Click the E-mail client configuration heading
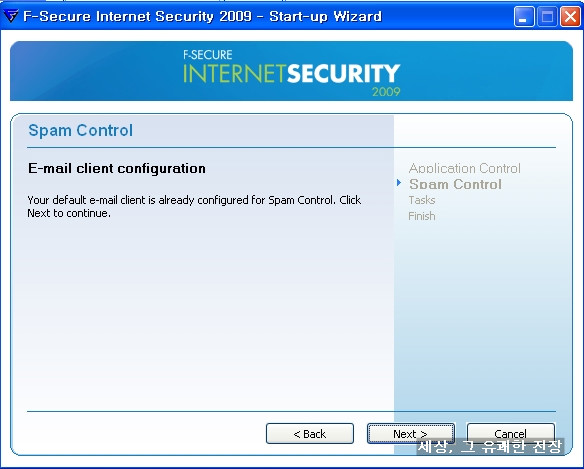This screenshot has width=584, height=469. 117,168
